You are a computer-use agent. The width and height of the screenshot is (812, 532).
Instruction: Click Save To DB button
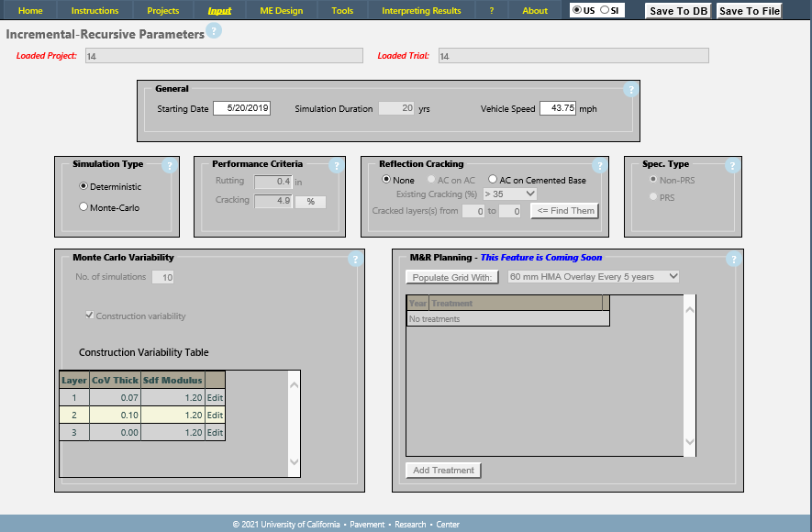[678, 11]
